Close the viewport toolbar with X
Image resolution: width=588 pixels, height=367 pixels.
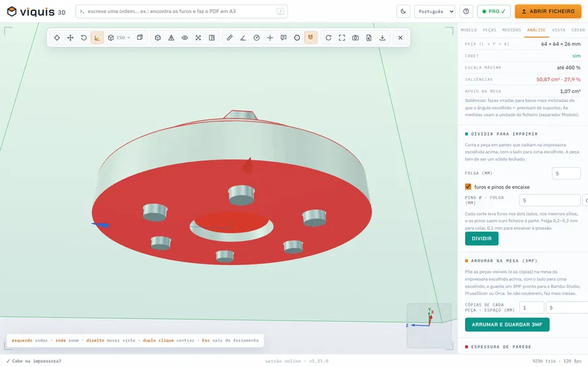[x=400, y=37]
